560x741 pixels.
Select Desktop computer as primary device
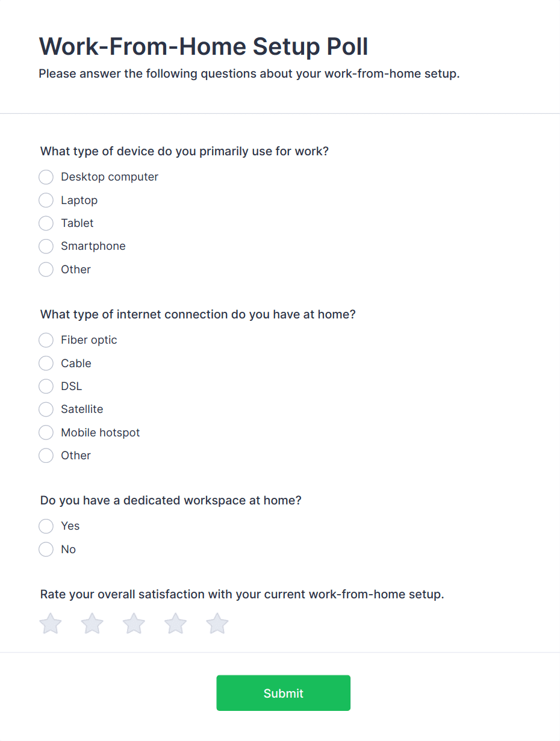46,177
